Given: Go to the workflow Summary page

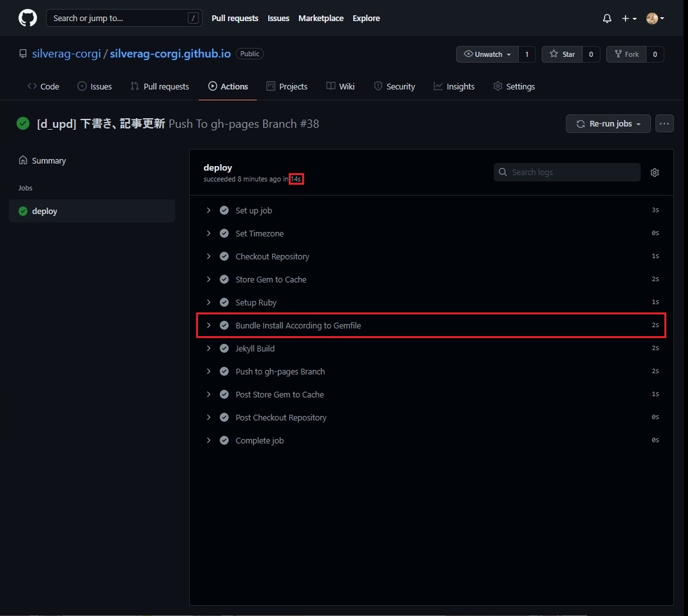Looking at the screenshot, I should click(x=49, y=160).
